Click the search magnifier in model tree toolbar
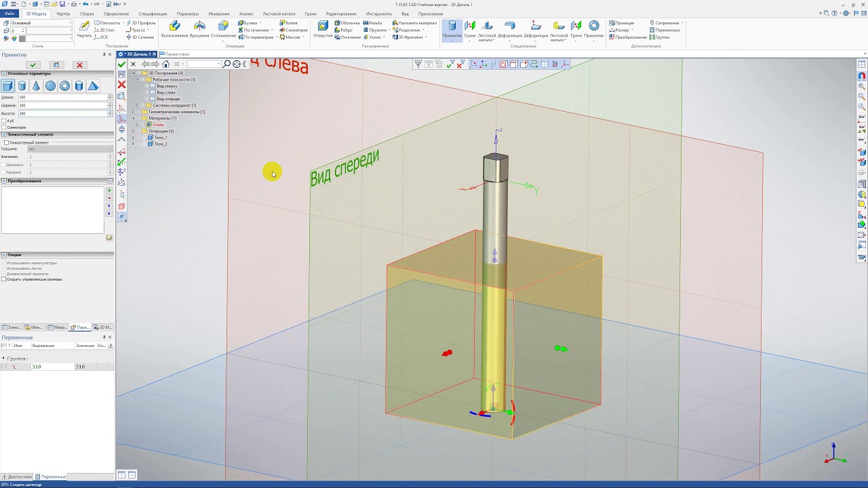This screenshot has width=868, height=488. click(226, 64)
